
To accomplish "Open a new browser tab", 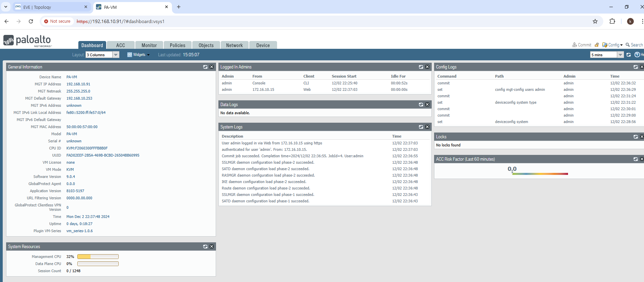I will coord(179,7).
